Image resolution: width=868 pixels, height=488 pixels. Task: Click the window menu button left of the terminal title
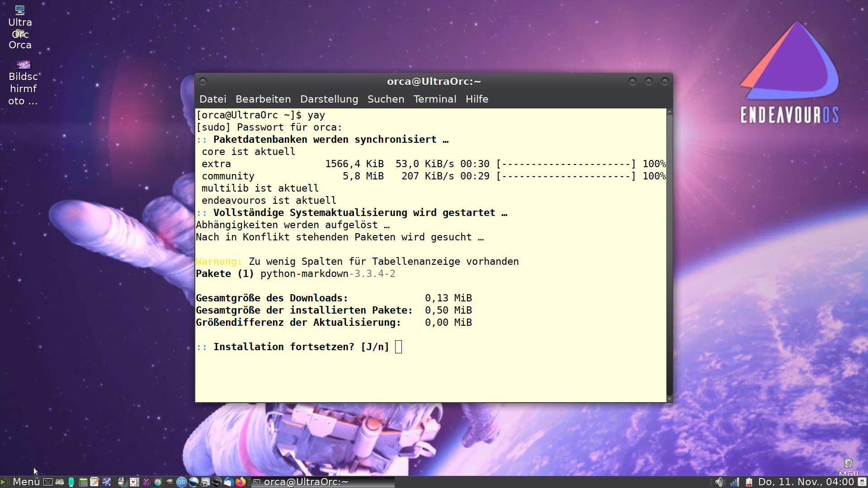coord(203,81)
